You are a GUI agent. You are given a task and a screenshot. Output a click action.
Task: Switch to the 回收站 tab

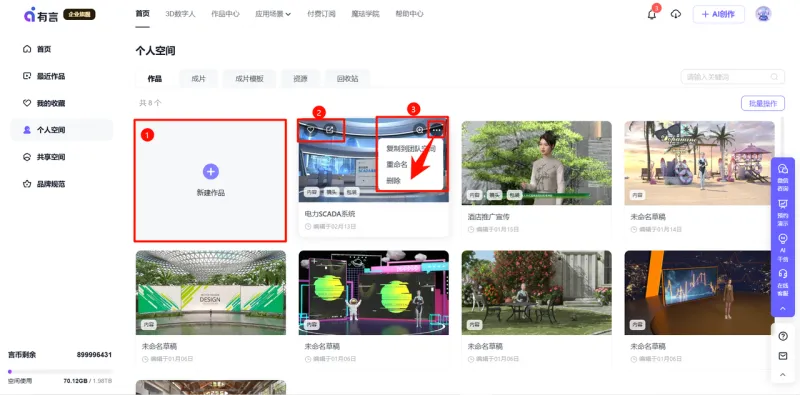click(347, 79)
